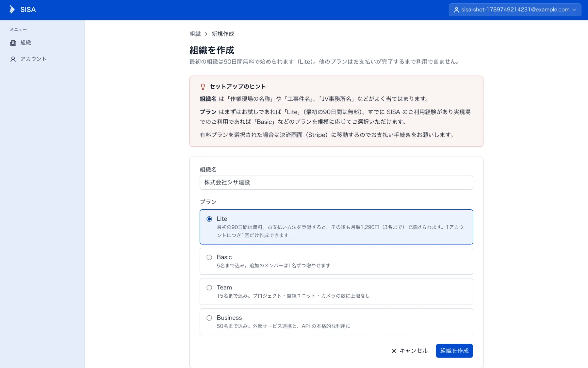Select the Basic plan radio button

(x=209, y=257)
